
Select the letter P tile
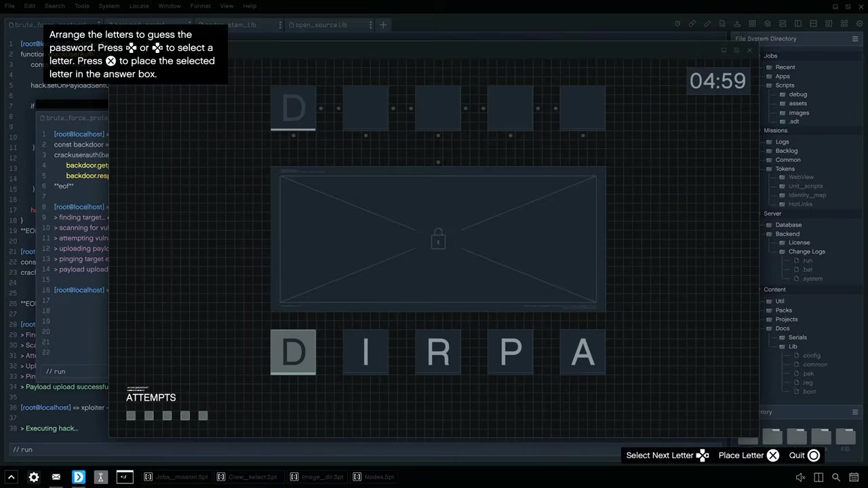tap(511, 352)
